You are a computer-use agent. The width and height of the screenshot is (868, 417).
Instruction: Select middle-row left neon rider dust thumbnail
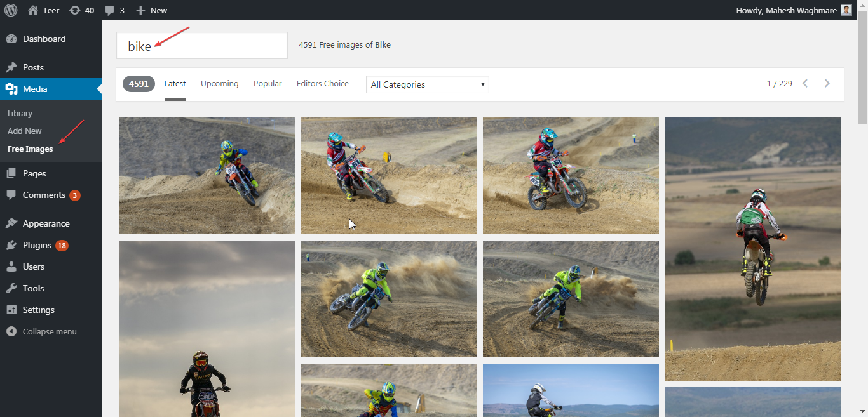(x=388, y=299)
